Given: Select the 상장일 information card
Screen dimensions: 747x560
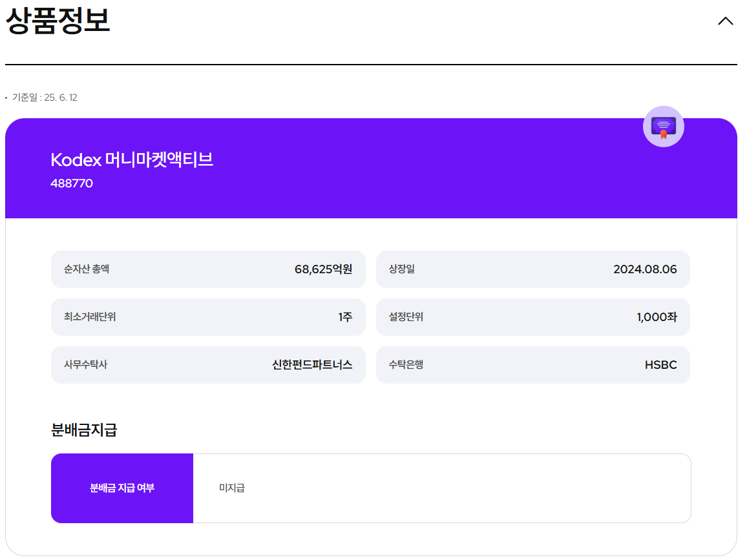Looking at the screenshot, I should click(x=532, y=269).
